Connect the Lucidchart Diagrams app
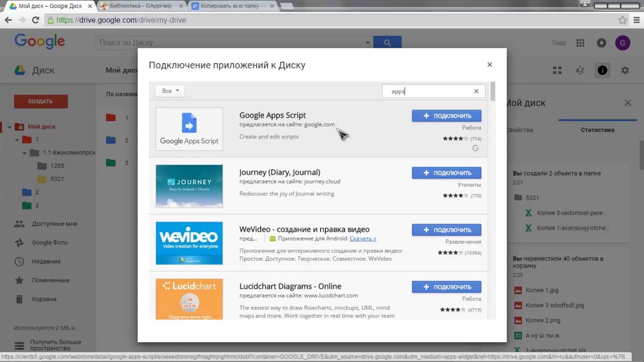 (x=446, y=287)
